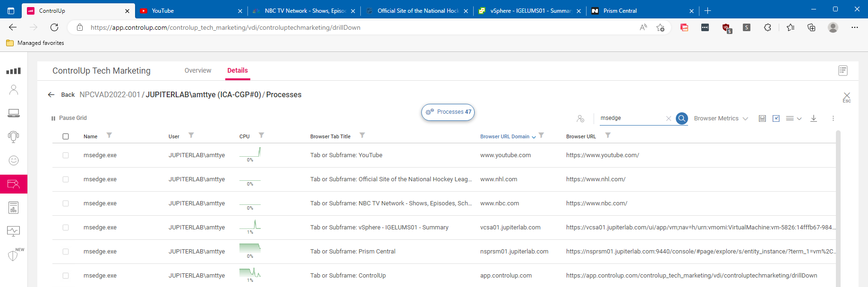Image resolution: width=868 pixels, height=287 pixels.
Task: Check the box for the www.nbc.com row
Action: (66, 203)
